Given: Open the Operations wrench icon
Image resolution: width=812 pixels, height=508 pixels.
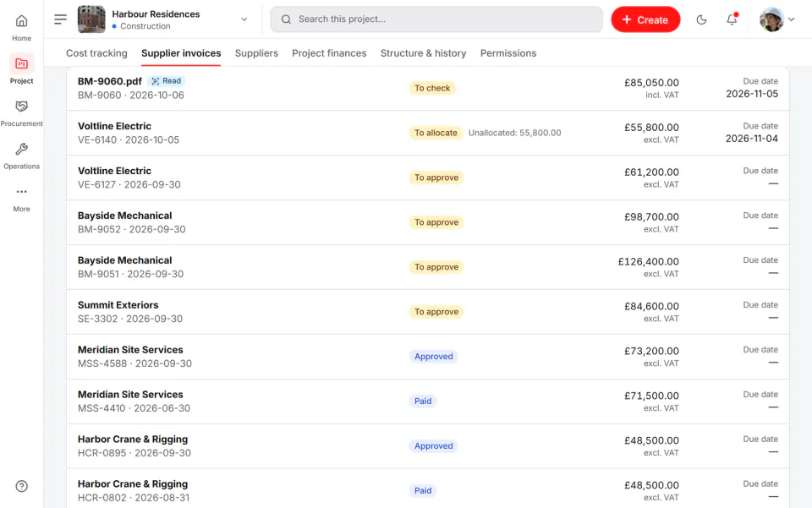Looking at the screenshot, I should (x=21, y=149).
